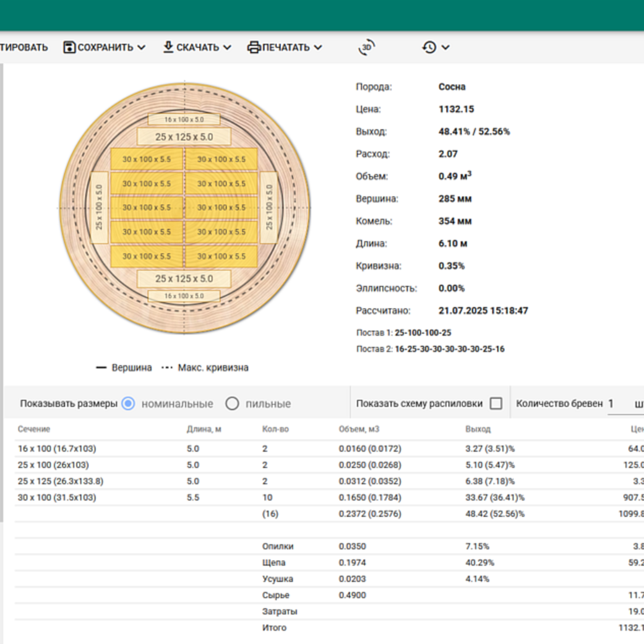644x644 pixels.
Task: Click the floppy disk save icon
Action: [x=69, y=48]
